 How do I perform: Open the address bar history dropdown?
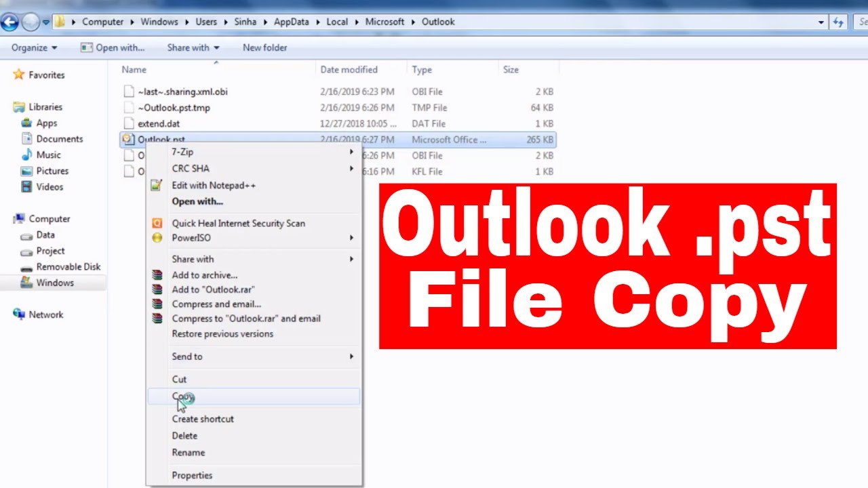point(821,22)
